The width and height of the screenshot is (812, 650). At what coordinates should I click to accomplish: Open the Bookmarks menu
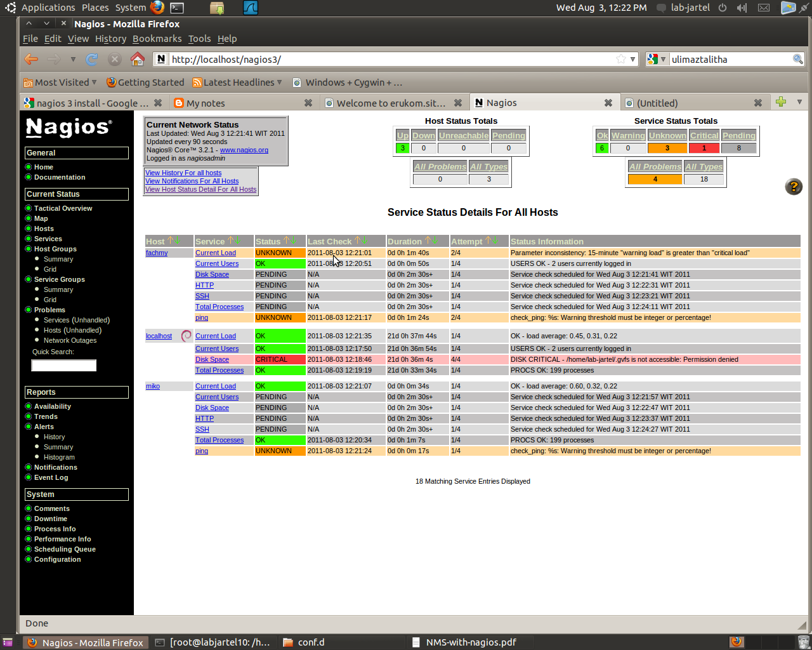point(157,39)
